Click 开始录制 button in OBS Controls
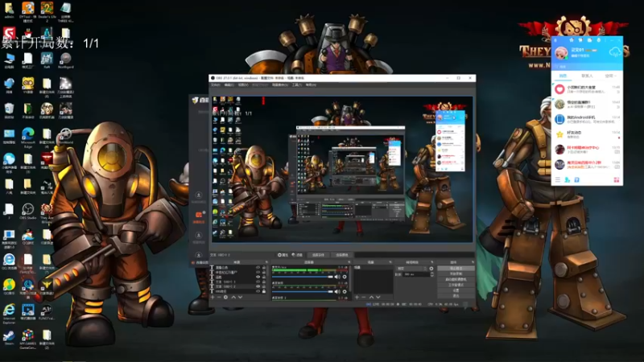Screen dimensions: 644x362 (456, 274)
